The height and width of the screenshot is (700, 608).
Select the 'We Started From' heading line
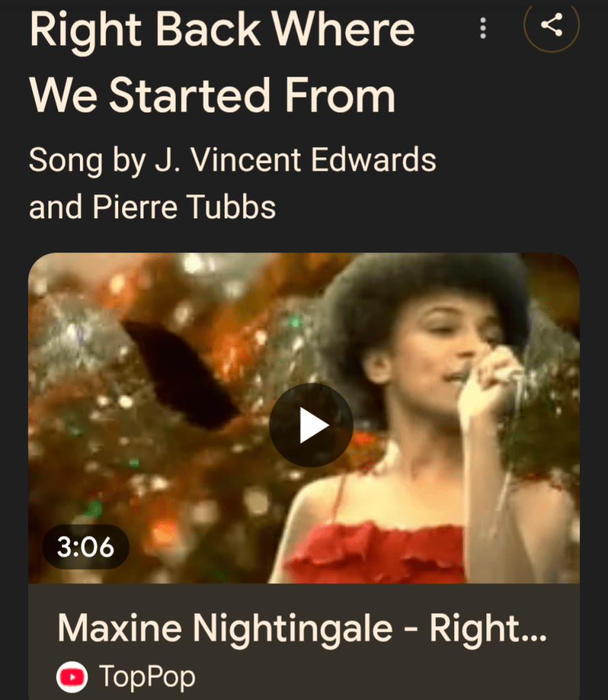[212, 95]
